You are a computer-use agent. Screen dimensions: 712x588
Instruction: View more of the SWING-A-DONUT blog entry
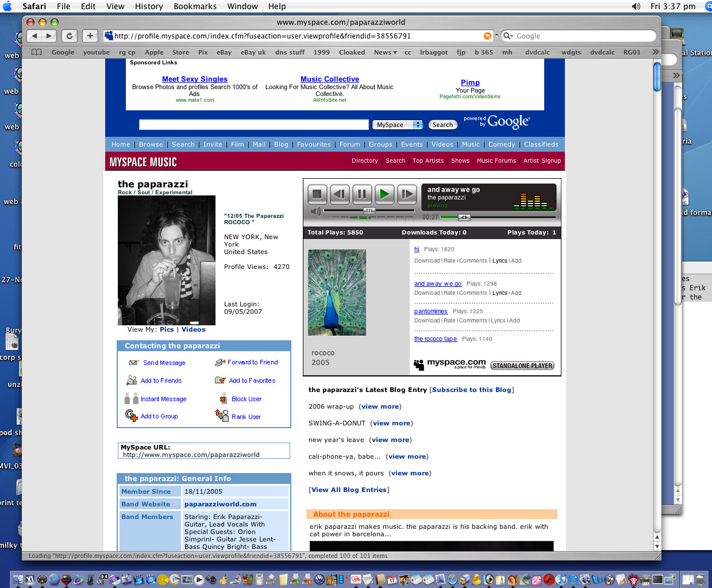coord(391,423)
